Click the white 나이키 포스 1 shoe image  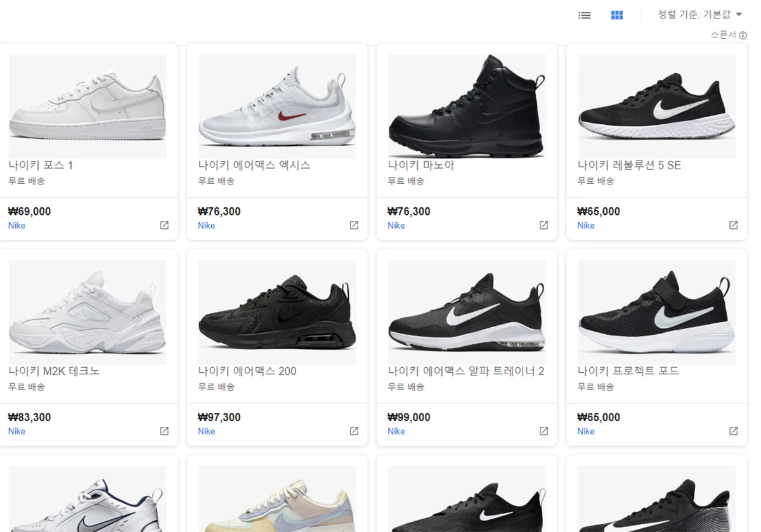tap(88, 107)
